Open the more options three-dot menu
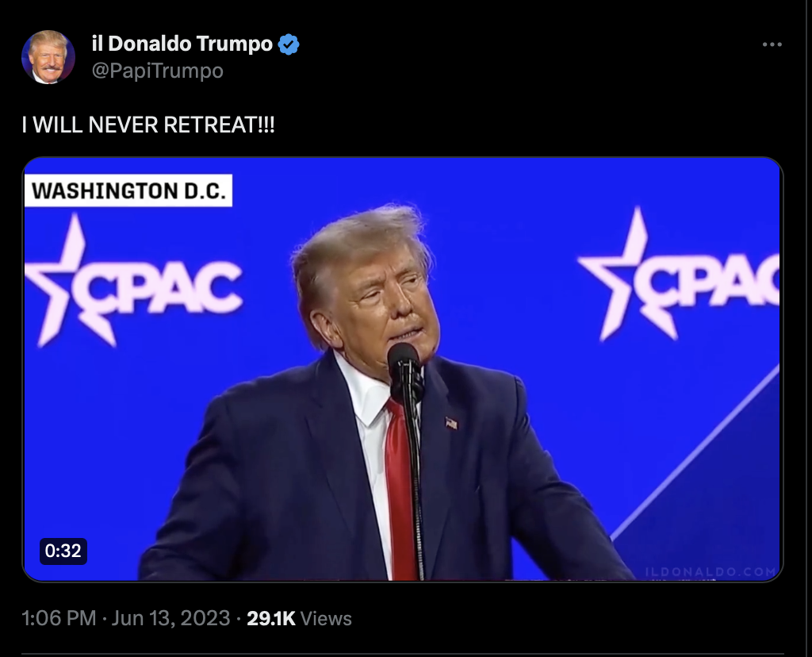 coord(772,44)
